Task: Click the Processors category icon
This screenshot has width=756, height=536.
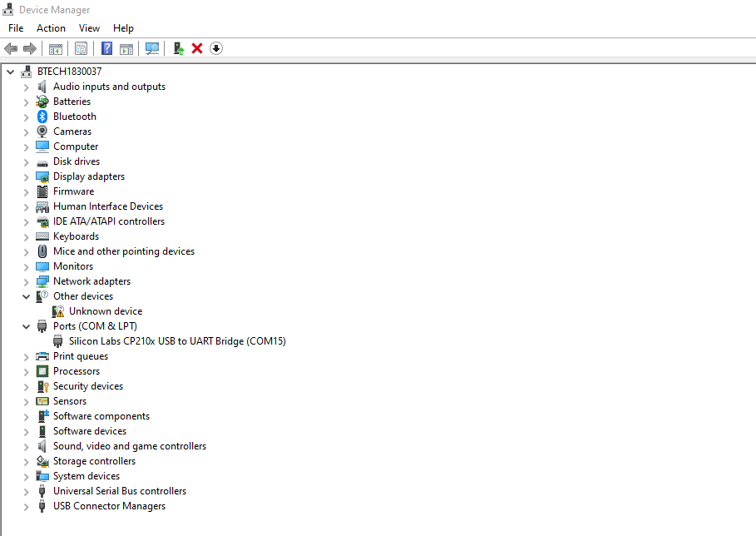Action: [x=42, y=371]
